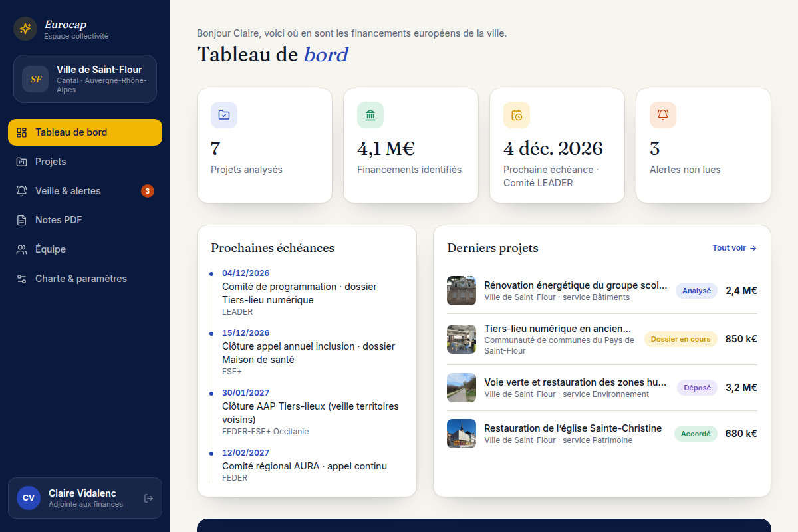Click the arrow icon beside Tout voir
The width and height of the screenshot is (798, 532).
753,248
